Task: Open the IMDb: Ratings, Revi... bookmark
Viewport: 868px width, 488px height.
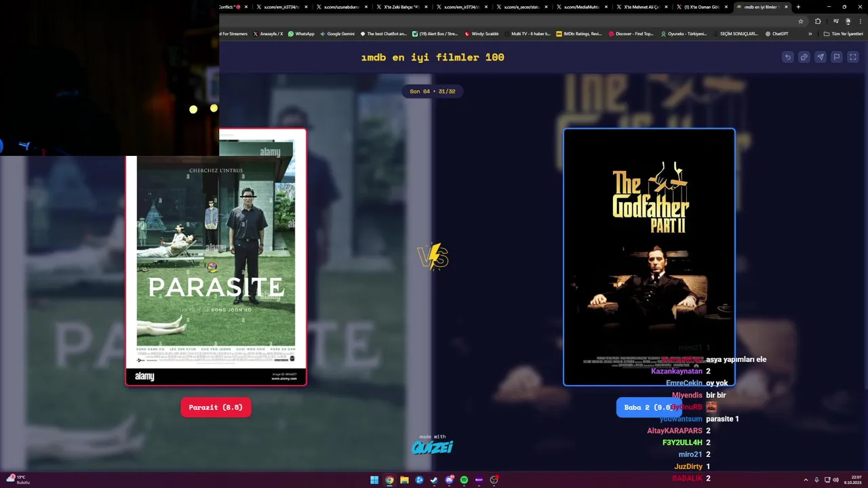Action: pyautogui.click(x=578, y=34)
